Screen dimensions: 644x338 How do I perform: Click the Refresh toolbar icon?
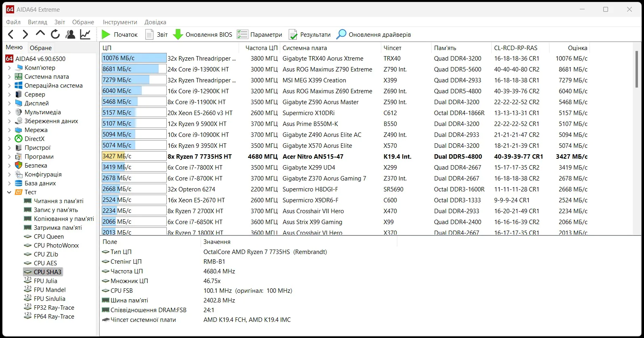coord(55,34)
